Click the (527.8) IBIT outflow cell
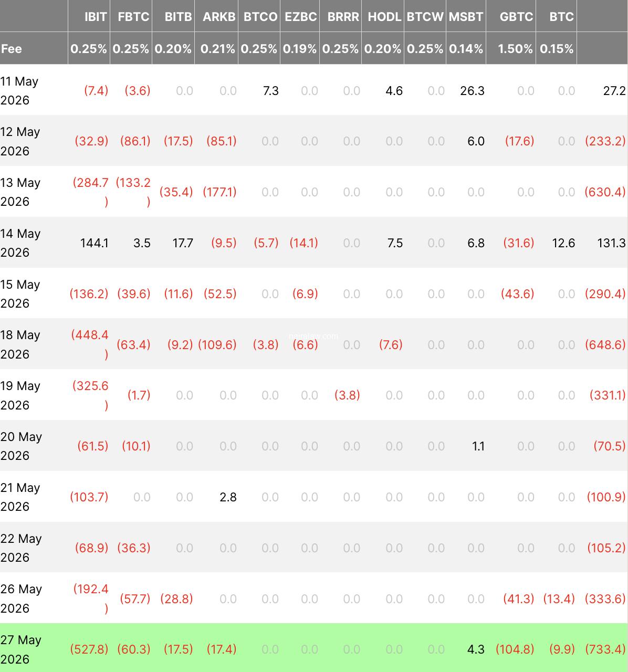The height and width of the screenshot is (672, 628). pyautogui.click(x=89, y=649)
